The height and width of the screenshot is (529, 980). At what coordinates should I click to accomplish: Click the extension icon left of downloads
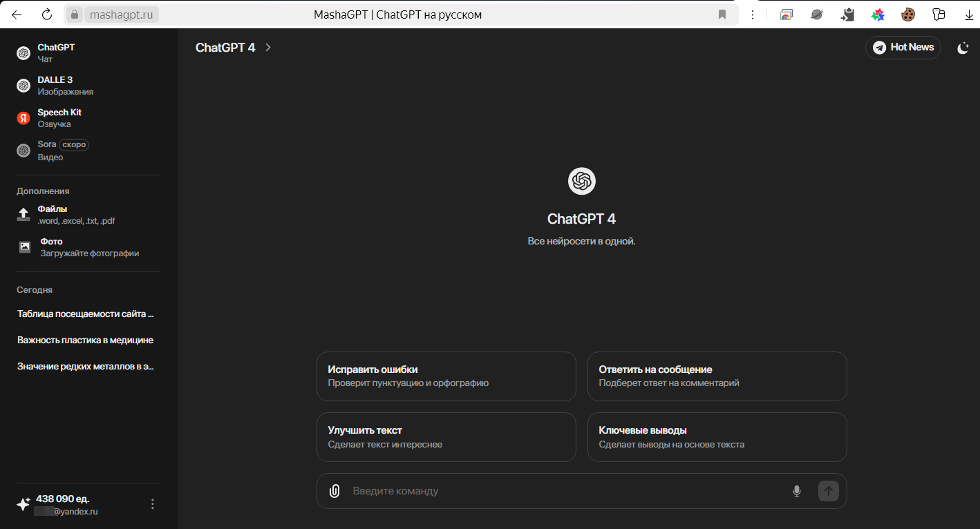[939, 15]
